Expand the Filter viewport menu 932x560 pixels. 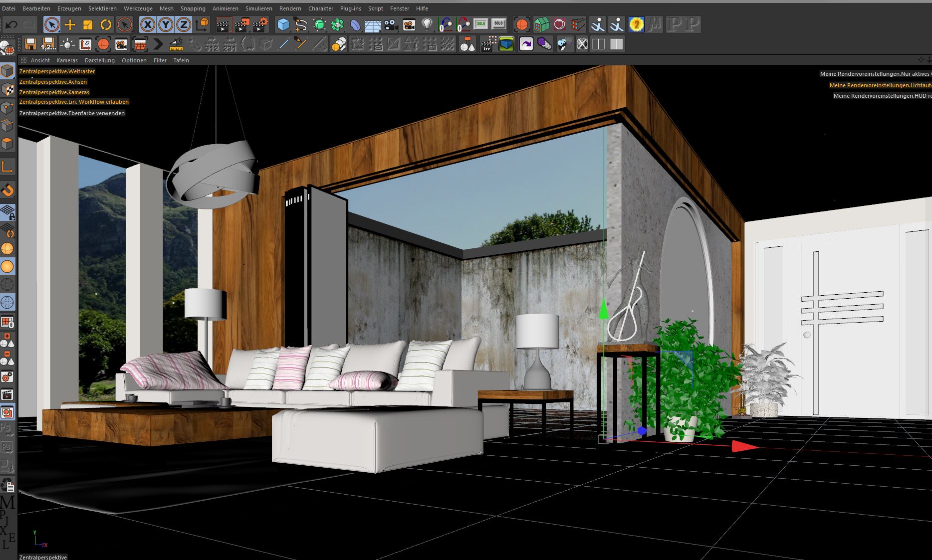click(160, 60)
